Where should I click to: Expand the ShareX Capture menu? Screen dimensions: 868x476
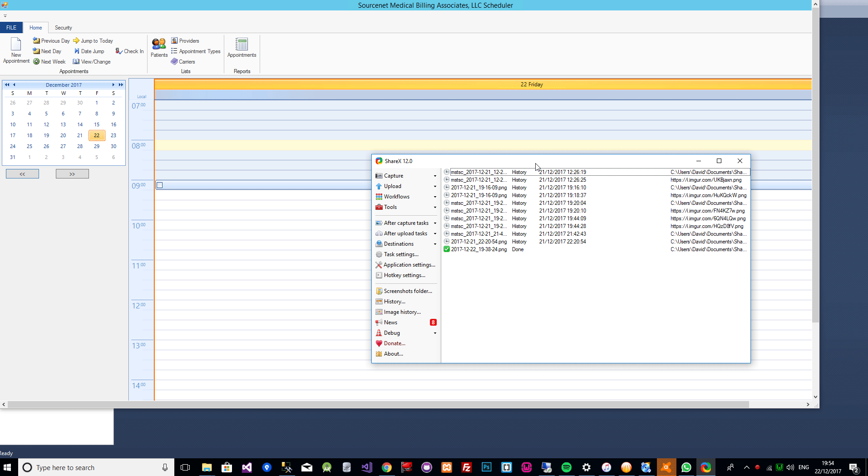(x=406, y=176)
